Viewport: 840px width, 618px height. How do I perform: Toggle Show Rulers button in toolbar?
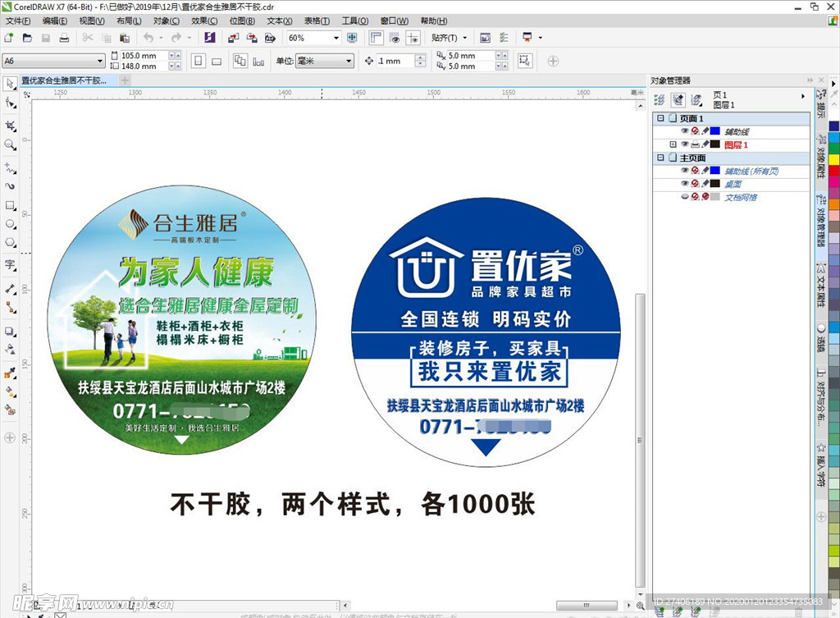click(x=376, y=38)
